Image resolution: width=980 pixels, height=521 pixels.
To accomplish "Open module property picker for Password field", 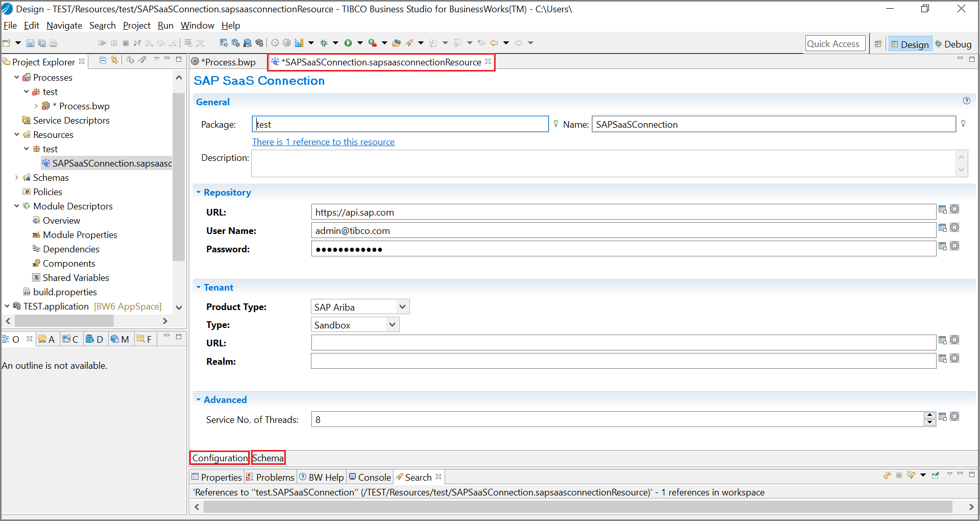I will point(943,246).
